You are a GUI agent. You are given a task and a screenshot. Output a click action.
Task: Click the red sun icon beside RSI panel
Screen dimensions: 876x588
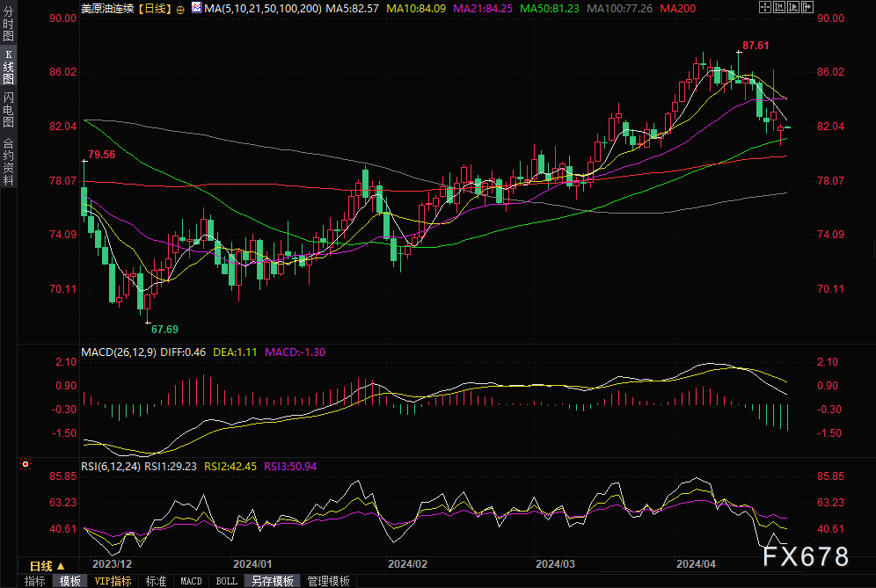26,463
